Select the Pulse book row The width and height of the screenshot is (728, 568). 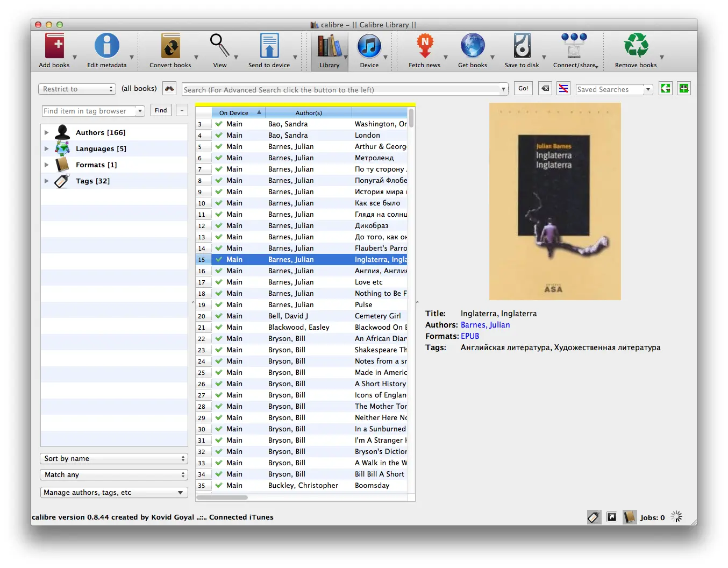click(x=302, y=305)
